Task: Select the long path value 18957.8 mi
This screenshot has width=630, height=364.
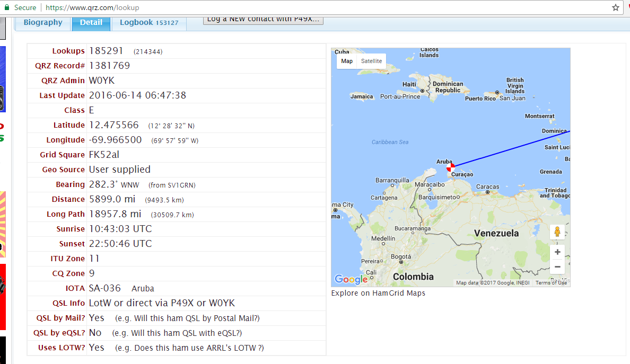Action: point(115,214)
